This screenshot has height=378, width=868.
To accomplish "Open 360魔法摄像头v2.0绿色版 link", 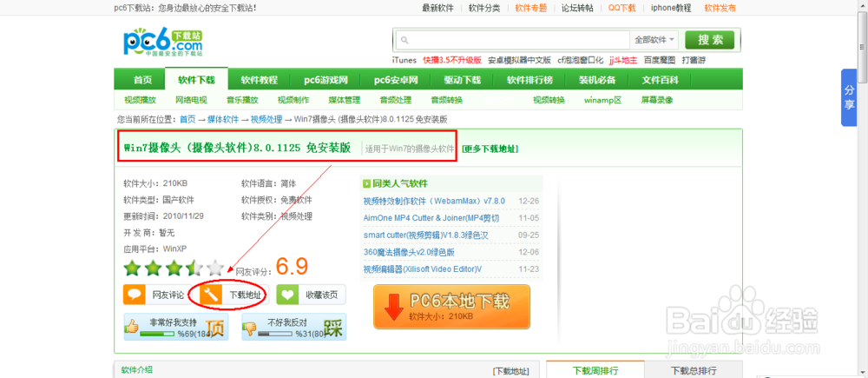I will pyautogui.click(x=409, y=252).
